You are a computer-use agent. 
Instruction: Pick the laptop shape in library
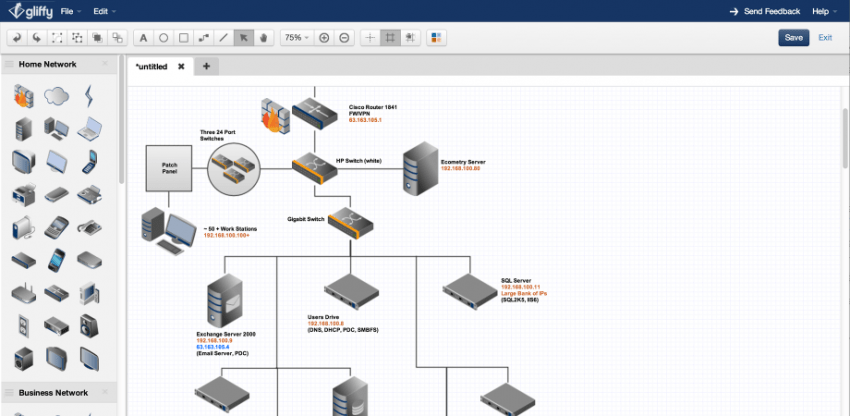click(x=89, y=129)
